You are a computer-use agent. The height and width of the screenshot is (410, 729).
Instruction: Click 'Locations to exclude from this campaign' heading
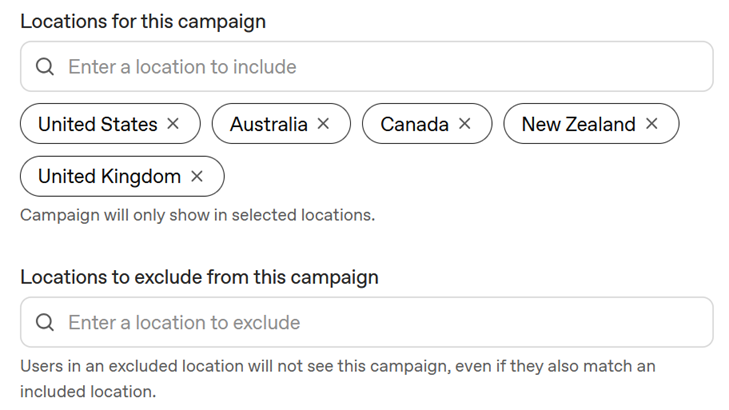click(x=199, y=278)
